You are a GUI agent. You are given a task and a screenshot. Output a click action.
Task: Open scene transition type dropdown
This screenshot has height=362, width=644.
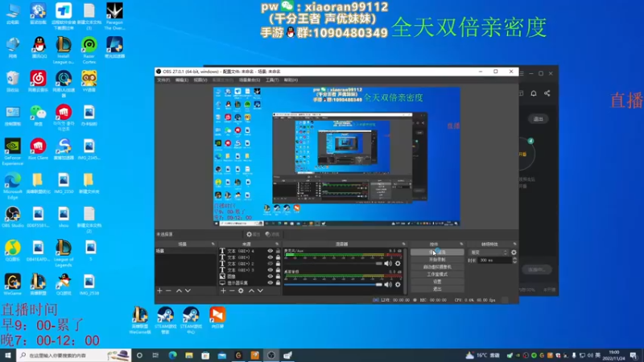489,253
